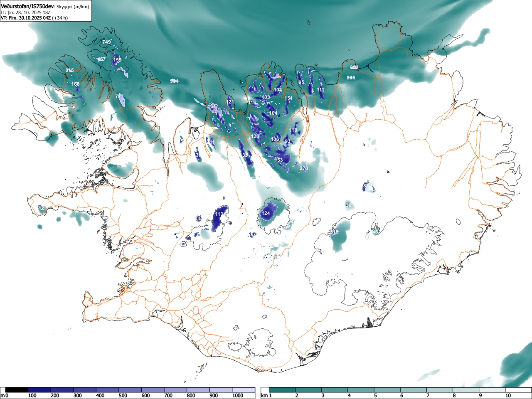Click the 'Veðurstofan/IS750dev' title text

tap(28, 7)
